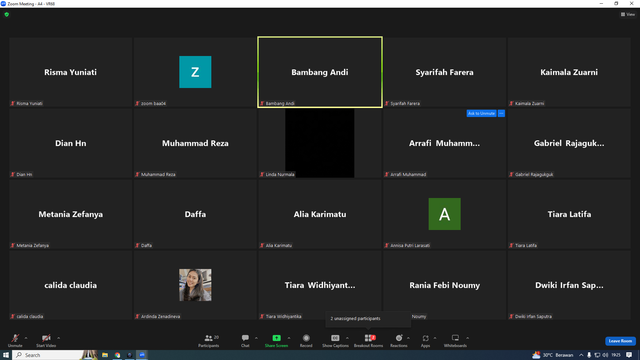640x360 pixels.
Task: Click the Start Video camera icon
Action: pyautogui.click(x=46, y=338)
